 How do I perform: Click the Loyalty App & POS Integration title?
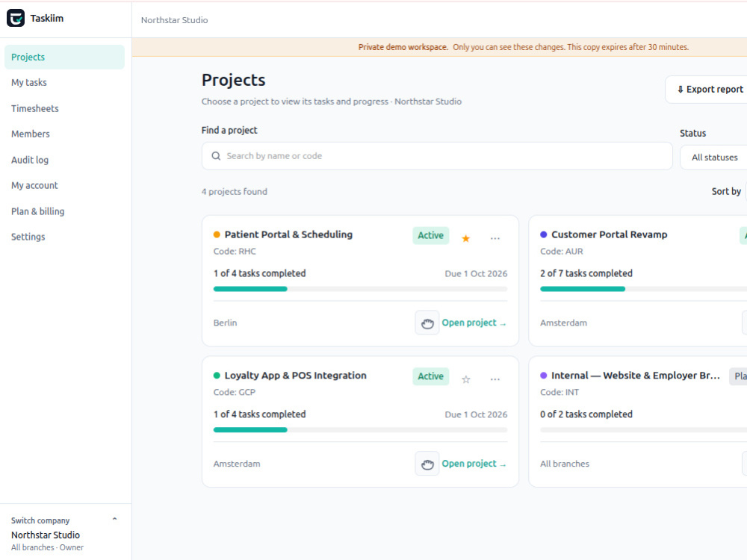click(295, 376)
